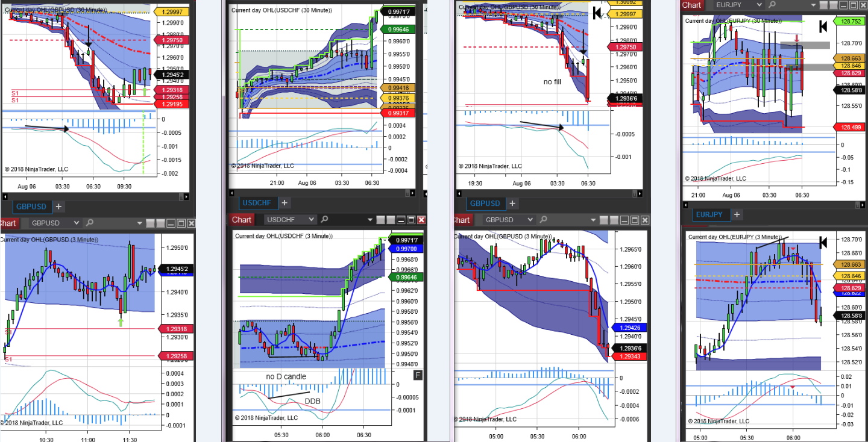
Task: Maximize the USDCHF 3 Minute chart window
Action: pyautogui.click(x=411, y=220)
